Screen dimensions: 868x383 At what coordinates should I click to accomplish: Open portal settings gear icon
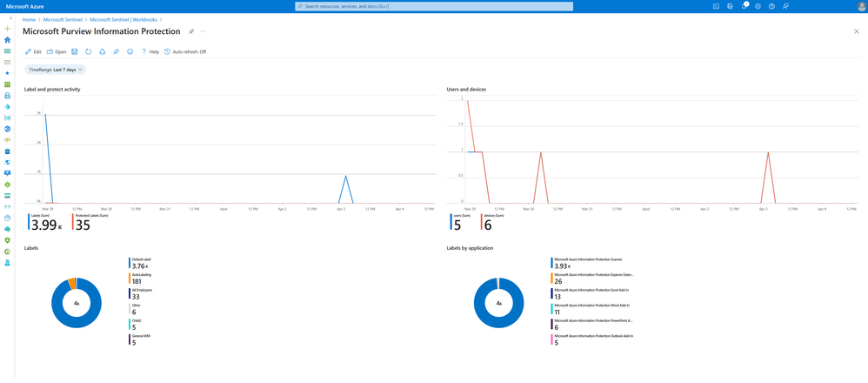point(758,6)
